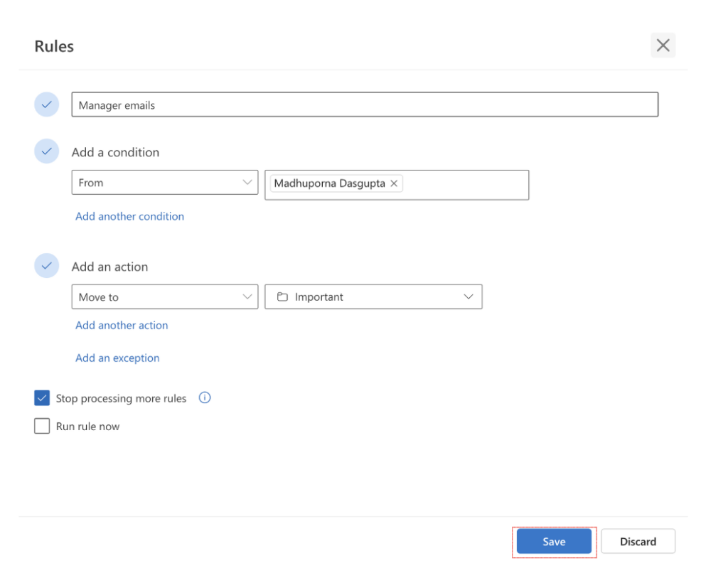Image resolution: width=728 pixels, height=578 pixels.
Task: Remove Madhuporna Dasgupta from the condition
Action: point(394,183)
